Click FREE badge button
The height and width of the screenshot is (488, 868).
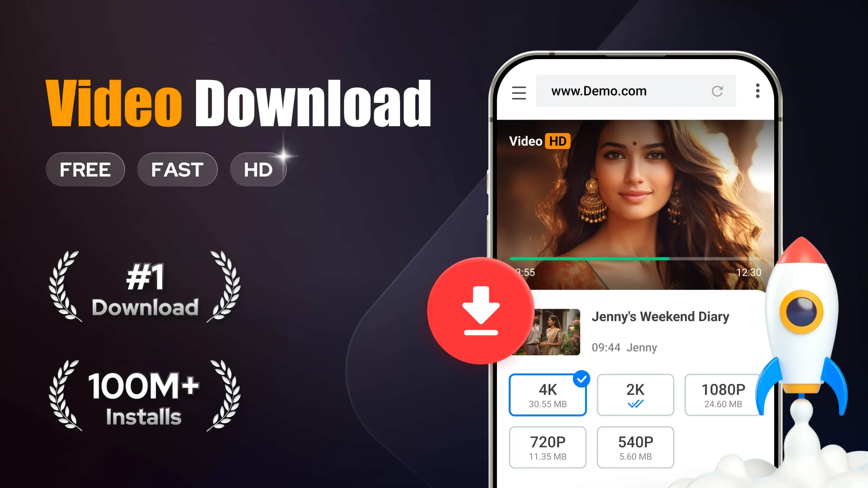[x=85, y=169]
